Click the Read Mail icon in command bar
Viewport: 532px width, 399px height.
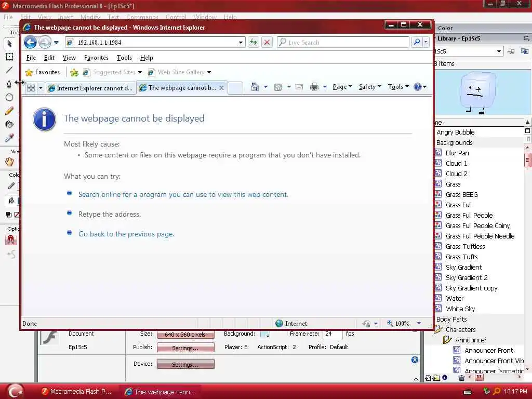[x=299, y=87]
